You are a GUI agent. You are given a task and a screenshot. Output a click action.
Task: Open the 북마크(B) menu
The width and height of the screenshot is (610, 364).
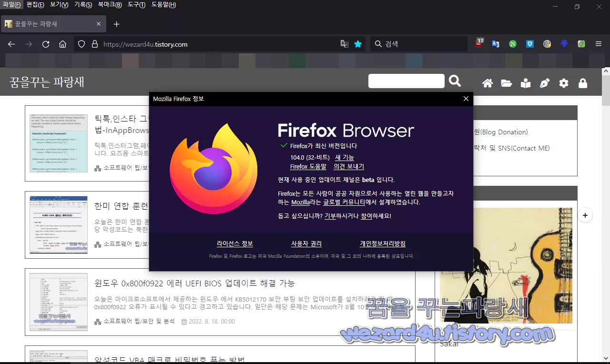(x=110, y=5)
